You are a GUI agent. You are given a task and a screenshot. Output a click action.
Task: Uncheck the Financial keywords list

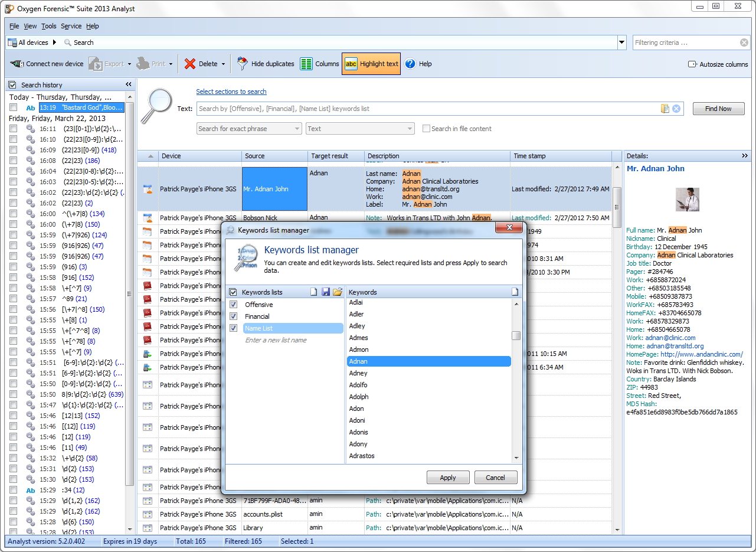tap(233, 316)
